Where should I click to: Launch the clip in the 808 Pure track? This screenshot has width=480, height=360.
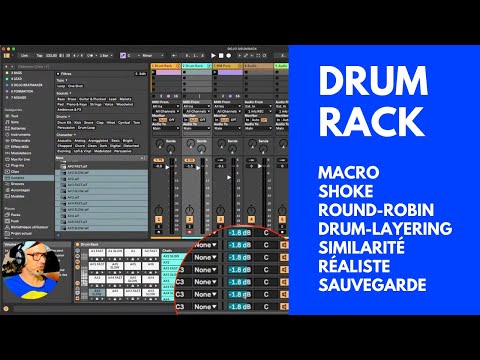pyautogui.click(x=215, y=73)
